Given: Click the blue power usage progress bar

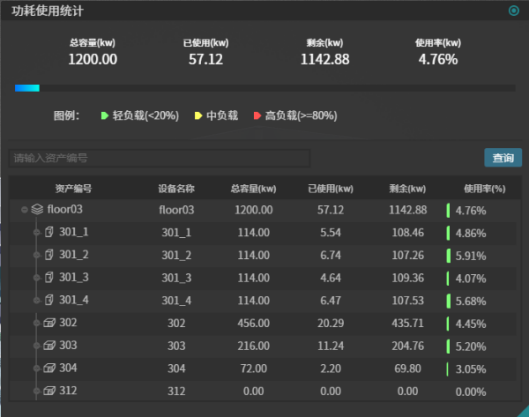Looking at the screenshot, I should (27, 88).
